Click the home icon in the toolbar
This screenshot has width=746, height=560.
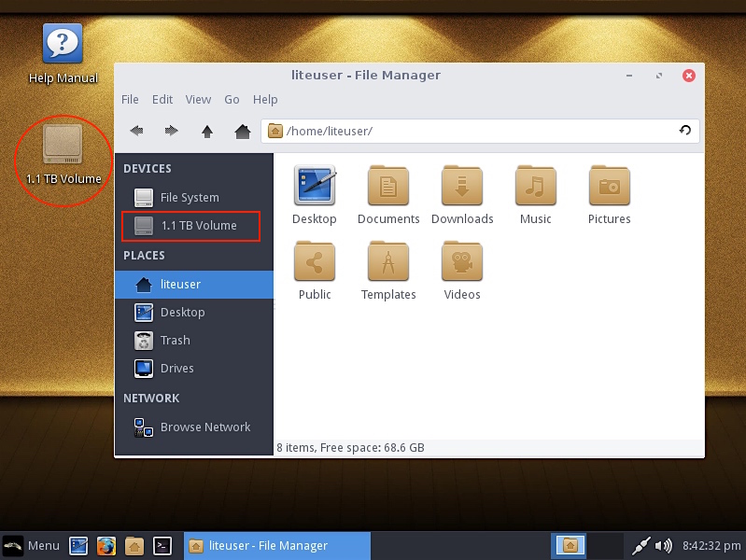243,132
